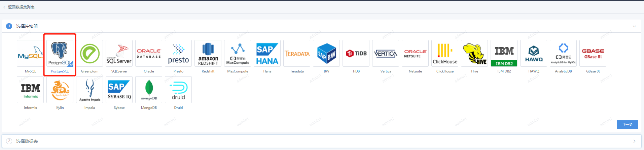Choose the SAP HANA connector
Viewport: 644px width, 150px height.
(x=267, y=53)
